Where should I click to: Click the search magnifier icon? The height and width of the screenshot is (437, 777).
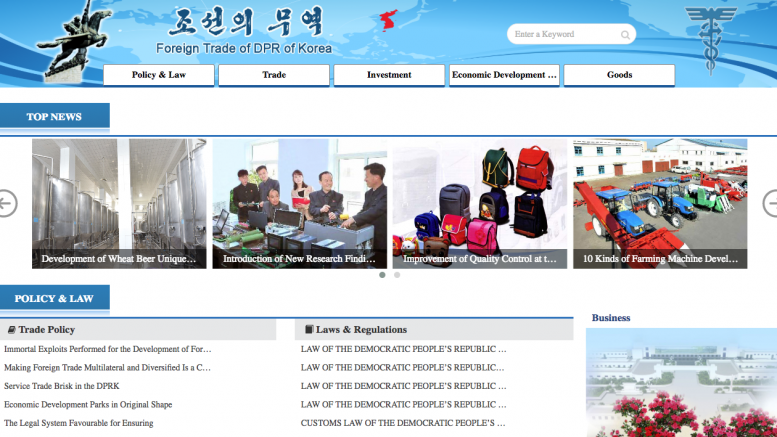pos(625,35)
